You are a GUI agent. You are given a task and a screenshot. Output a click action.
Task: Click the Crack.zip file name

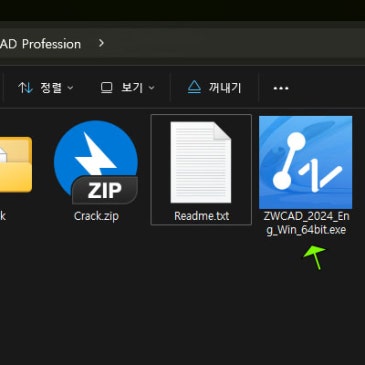(x=96, y=216)
